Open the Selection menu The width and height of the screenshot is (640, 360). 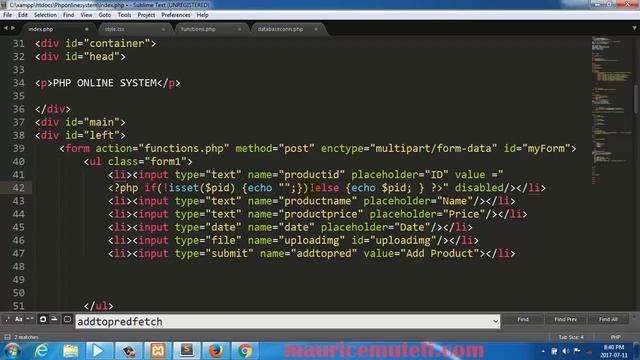click(x=45, y=15)
